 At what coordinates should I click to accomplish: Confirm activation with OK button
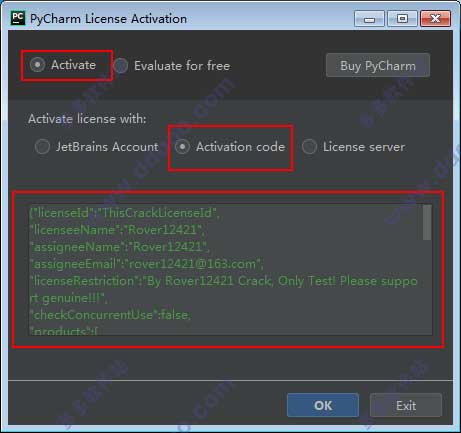pos(323,405)
